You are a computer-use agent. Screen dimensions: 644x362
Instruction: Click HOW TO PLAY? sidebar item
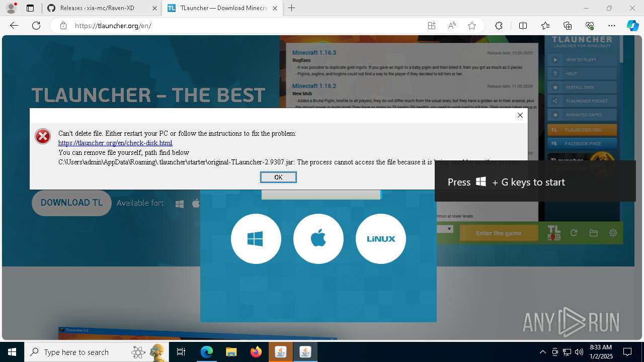tap(582, 59)
